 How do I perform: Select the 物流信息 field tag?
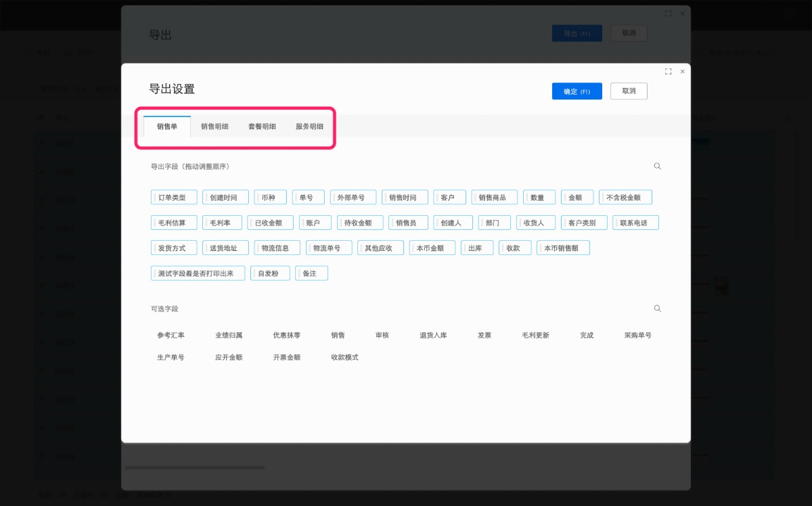pyautogui.click(x=277, y=248)
